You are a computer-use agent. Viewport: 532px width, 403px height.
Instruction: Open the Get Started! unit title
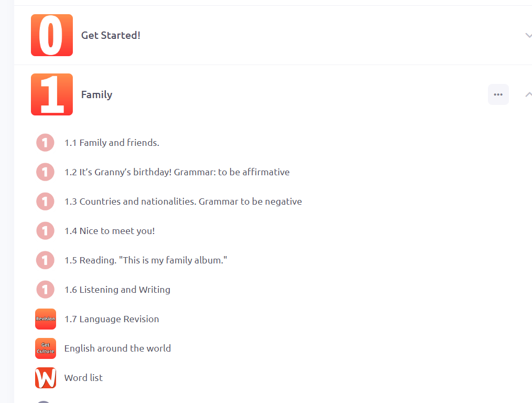111,35
